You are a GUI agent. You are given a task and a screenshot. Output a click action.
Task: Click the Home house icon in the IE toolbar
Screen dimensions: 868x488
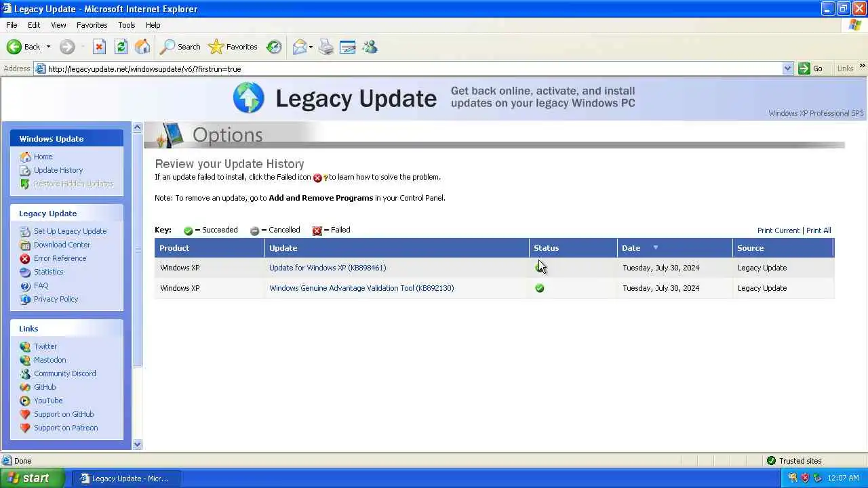click(142, 47)
